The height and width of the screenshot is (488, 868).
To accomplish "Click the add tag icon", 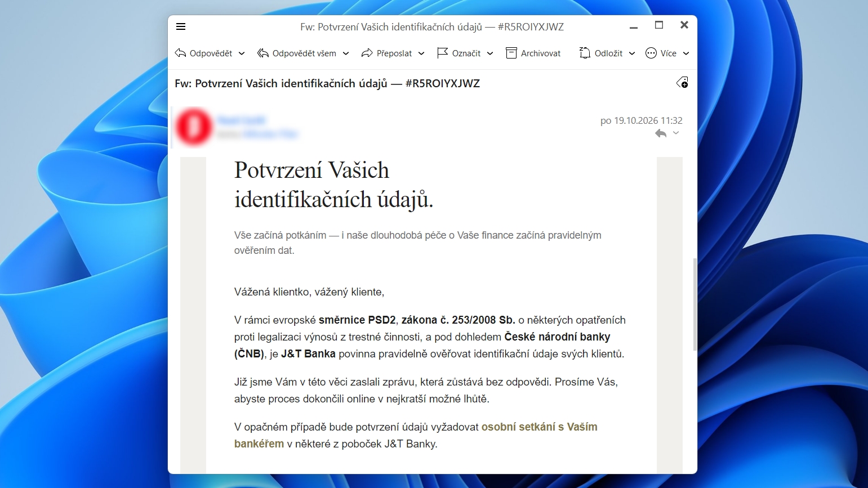I will point(682,83).
